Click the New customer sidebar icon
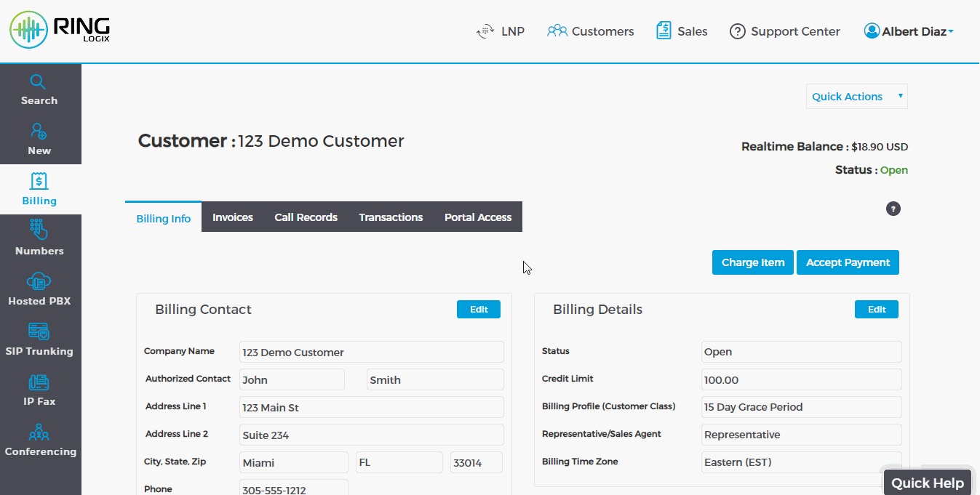Viewport: 980px width, 495px height. [39, 140]
